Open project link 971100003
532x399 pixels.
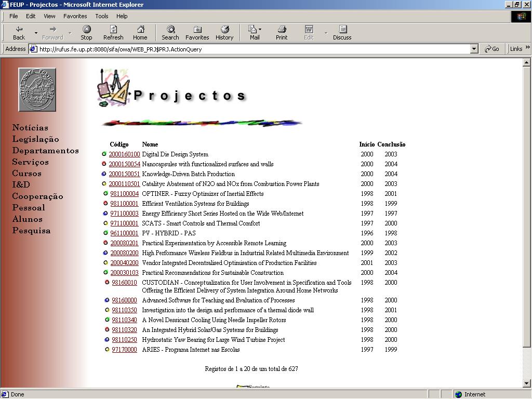coord(125,214)
